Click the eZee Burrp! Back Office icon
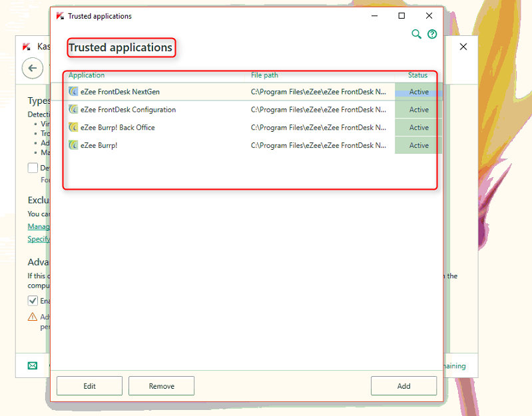532x416 pixels. pos(73,127)
